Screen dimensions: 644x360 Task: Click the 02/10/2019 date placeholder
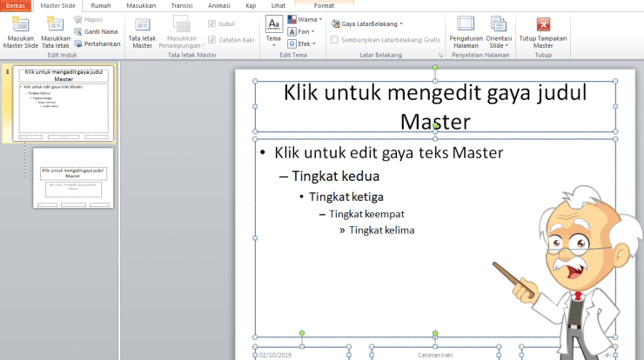click(x=275, y=355)
